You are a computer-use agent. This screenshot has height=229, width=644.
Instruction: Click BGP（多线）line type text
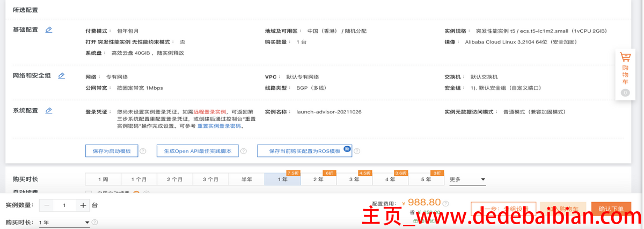(311, 88)
